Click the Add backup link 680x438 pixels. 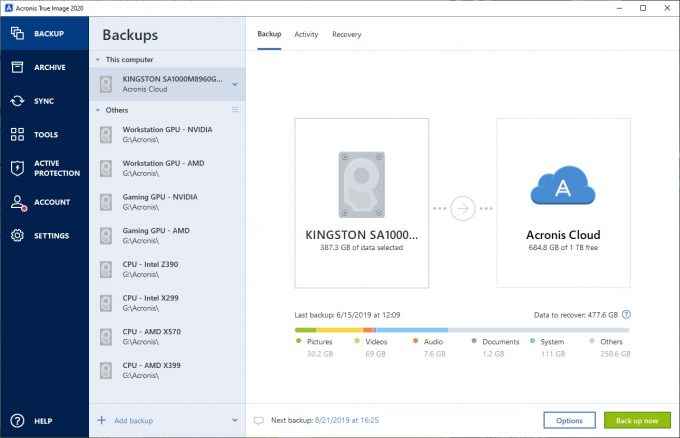coord(134,420)
